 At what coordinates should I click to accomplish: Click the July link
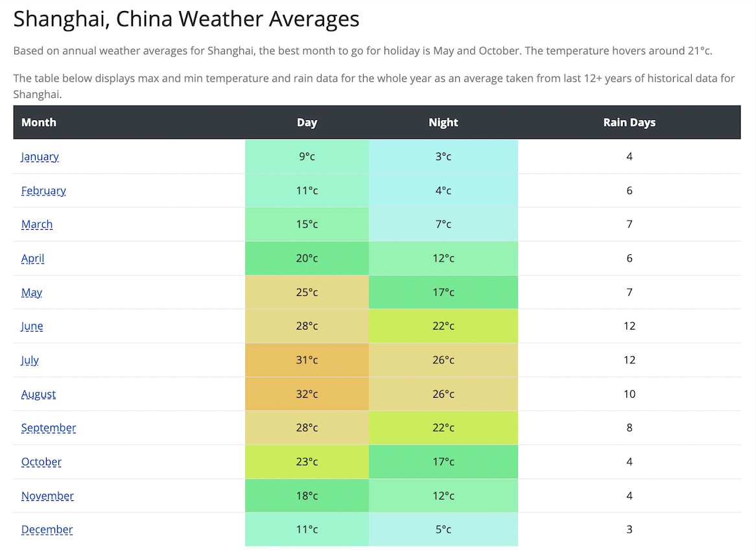[x=30, y=360]
